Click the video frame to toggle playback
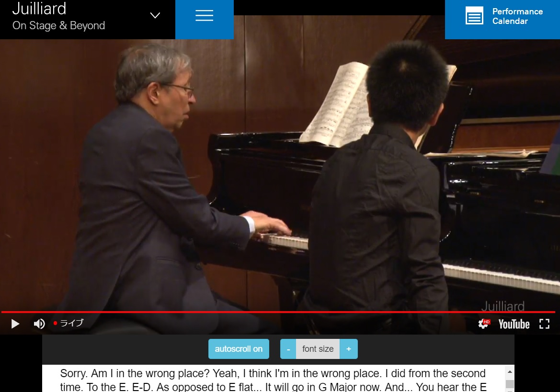Image resolution: width=560 pixels, height=392 pixels. tap(280, 175)
